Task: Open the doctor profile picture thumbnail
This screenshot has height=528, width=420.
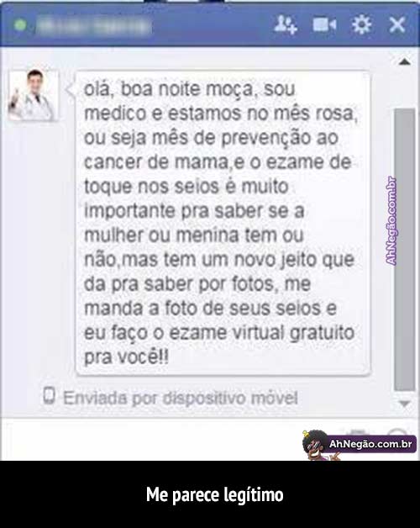Action: [33, 95]
